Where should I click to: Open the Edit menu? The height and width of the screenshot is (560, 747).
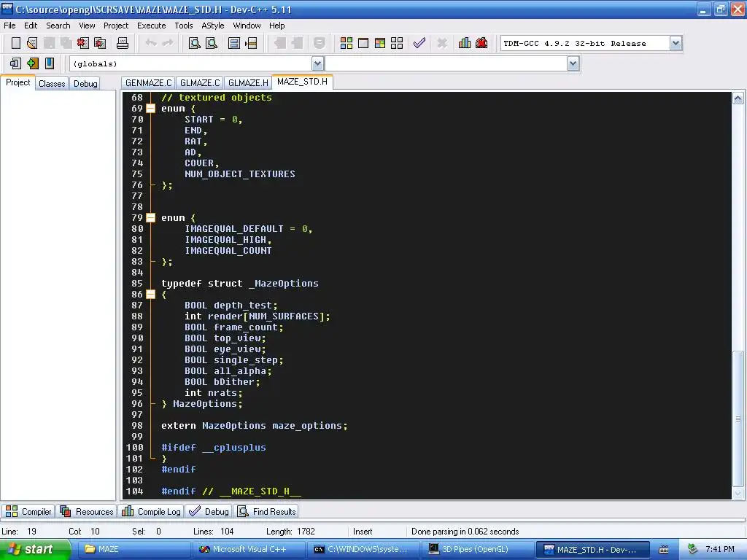click(31, 26)
